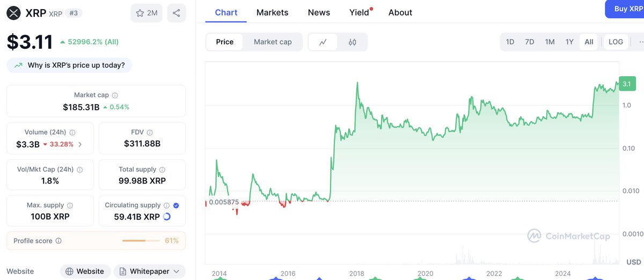Click the Profile score progress bar
Image resolution: width=644 pixels, height=280 pixels.
[x=141, y=241]
